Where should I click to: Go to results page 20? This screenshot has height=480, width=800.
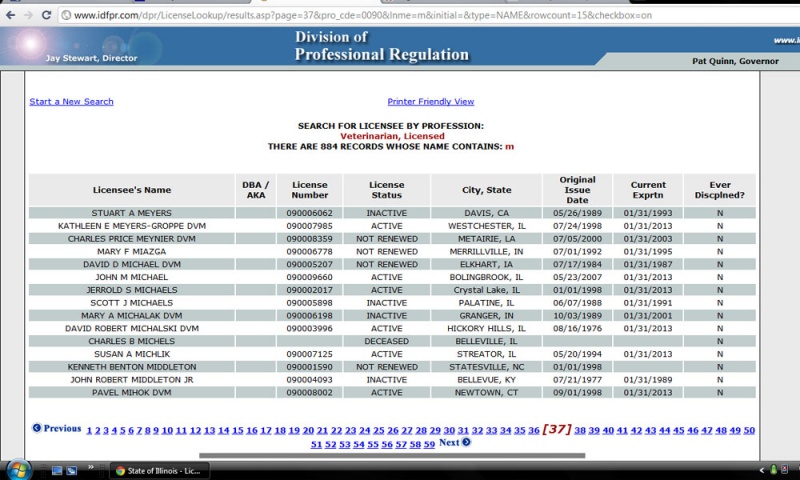308,431
